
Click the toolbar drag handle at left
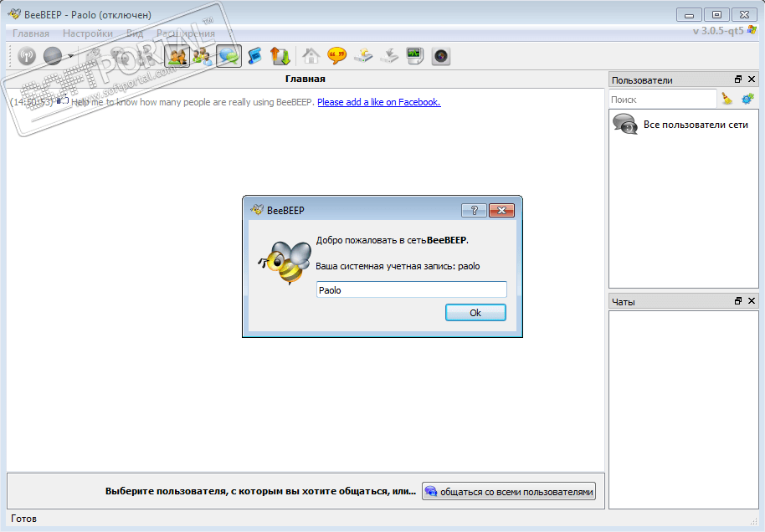tap(11, 56)
